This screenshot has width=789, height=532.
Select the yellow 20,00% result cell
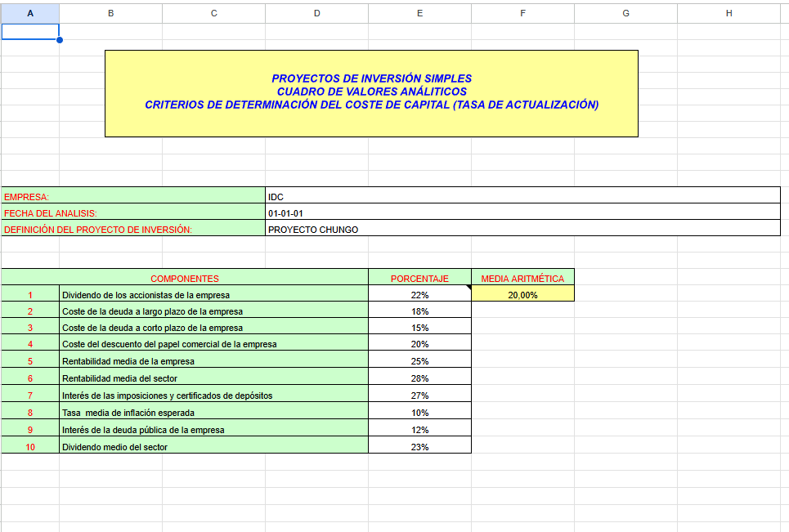(x=522, y=295)
